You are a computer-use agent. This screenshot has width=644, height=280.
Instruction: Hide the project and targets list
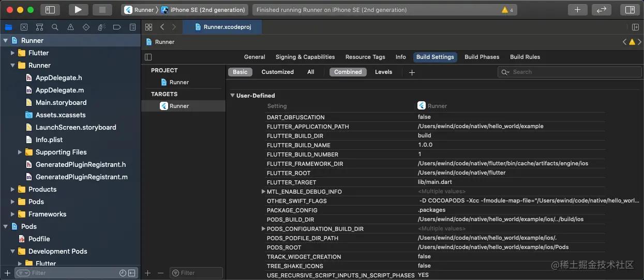point(148,57)
